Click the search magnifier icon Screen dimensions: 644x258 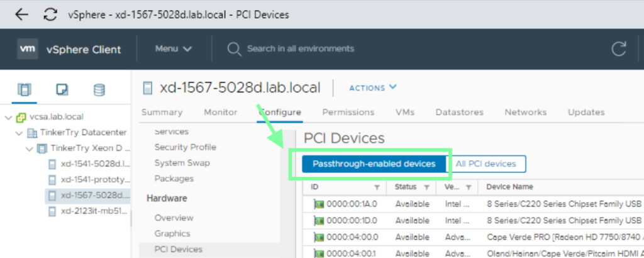pos(234,49)
